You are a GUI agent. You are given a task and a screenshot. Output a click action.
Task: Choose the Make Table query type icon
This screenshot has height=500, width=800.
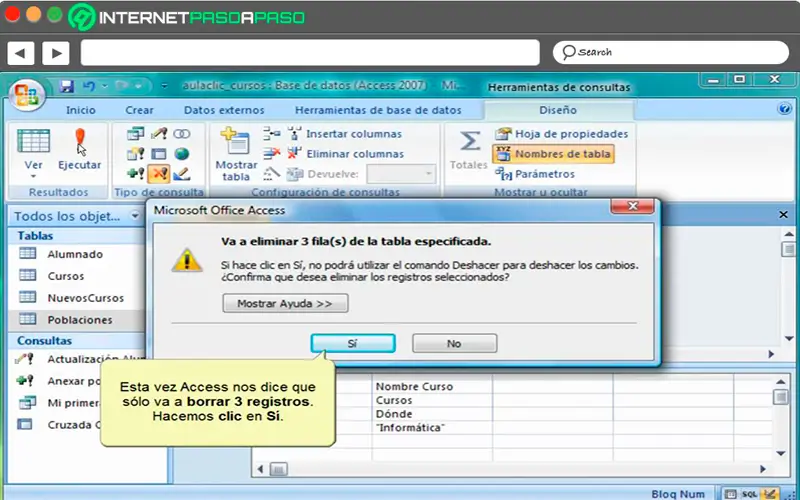pyautogui.click(x=135, y=154)
